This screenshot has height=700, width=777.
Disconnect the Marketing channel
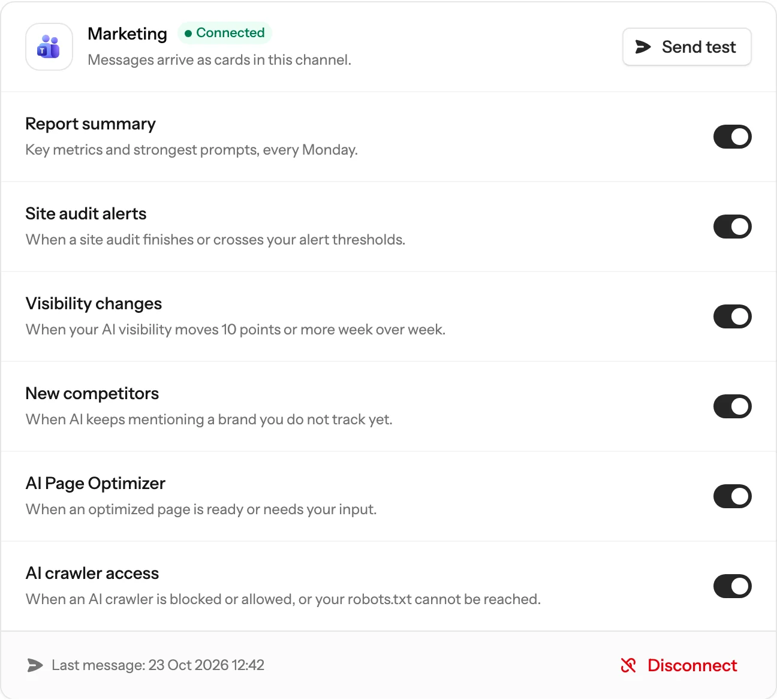[x=679, y=665]
